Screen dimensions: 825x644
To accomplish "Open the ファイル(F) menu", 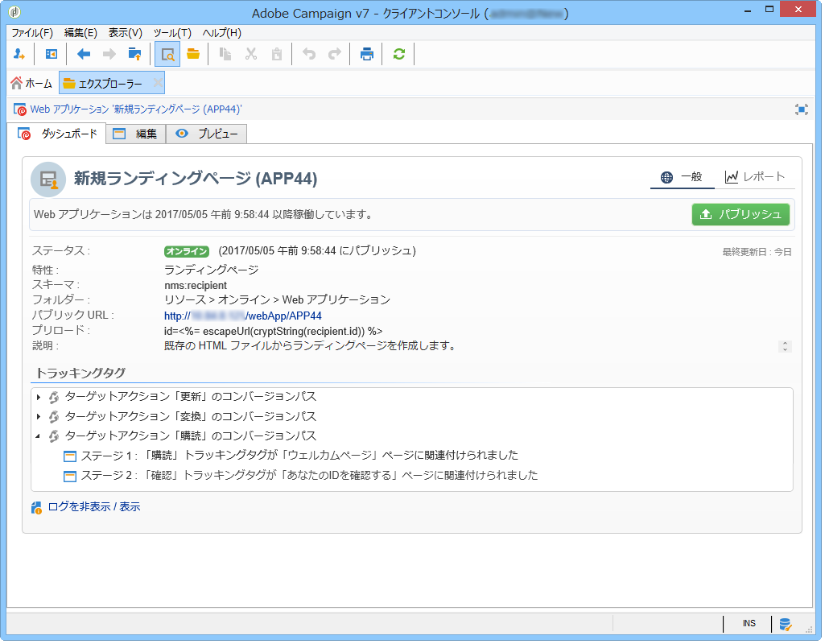I will pyautogui.click(x=32, y=33).
